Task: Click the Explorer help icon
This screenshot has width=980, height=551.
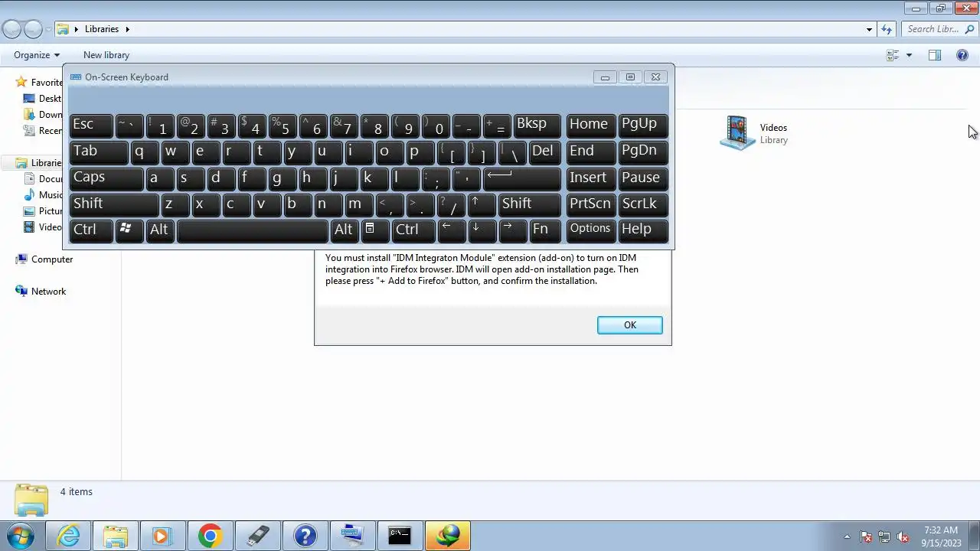Action: tap(962, 55)
